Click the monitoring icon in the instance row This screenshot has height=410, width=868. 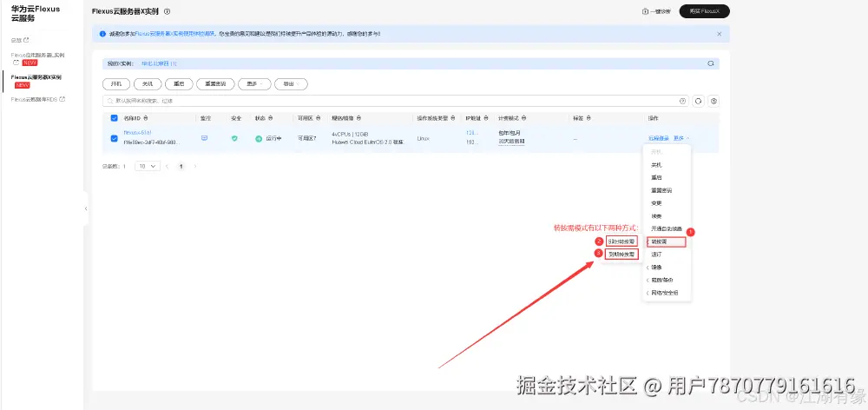point(204,138)
